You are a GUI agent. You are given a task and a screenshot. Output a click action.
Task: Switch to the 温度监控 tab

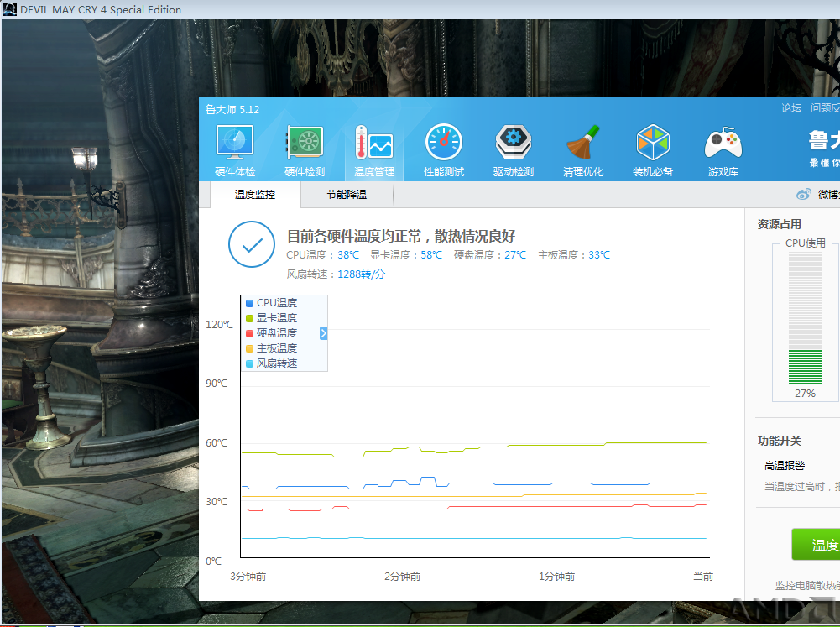click(255, 195)
